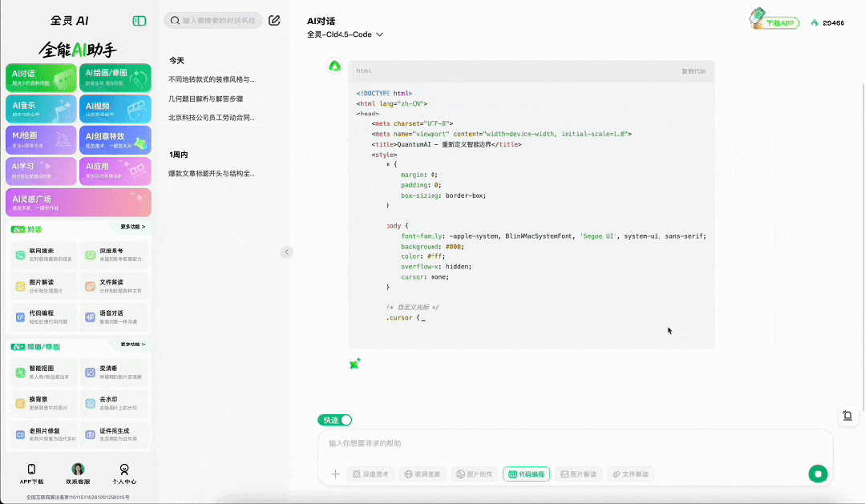This screenshot has height=504, width=865.
Task: Enable 联网搜索 chip in input bar
Action: coord(422,474)
